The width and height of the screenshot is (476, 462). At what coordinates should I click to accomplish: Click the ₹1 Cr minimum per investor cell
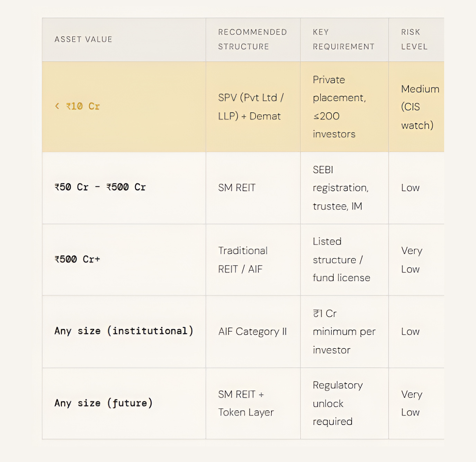(344, 331)
